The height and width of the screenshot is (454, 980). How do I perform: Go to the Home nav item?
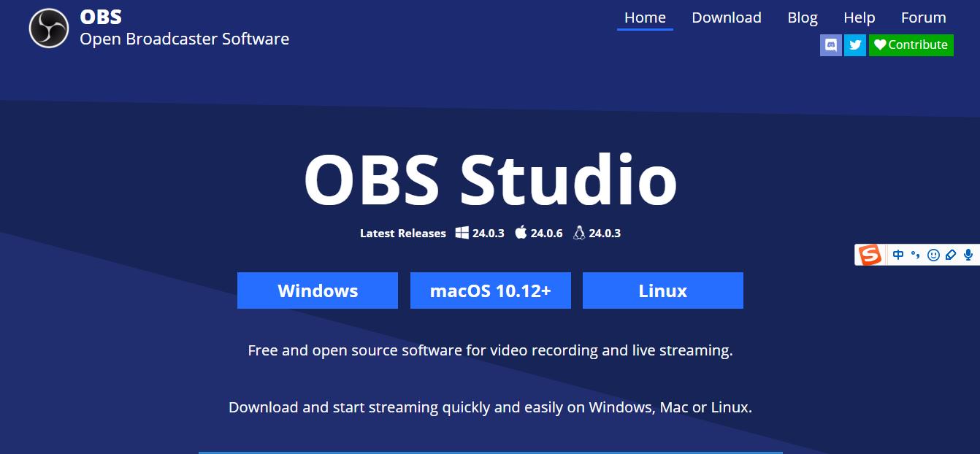[x=645, y=18]
